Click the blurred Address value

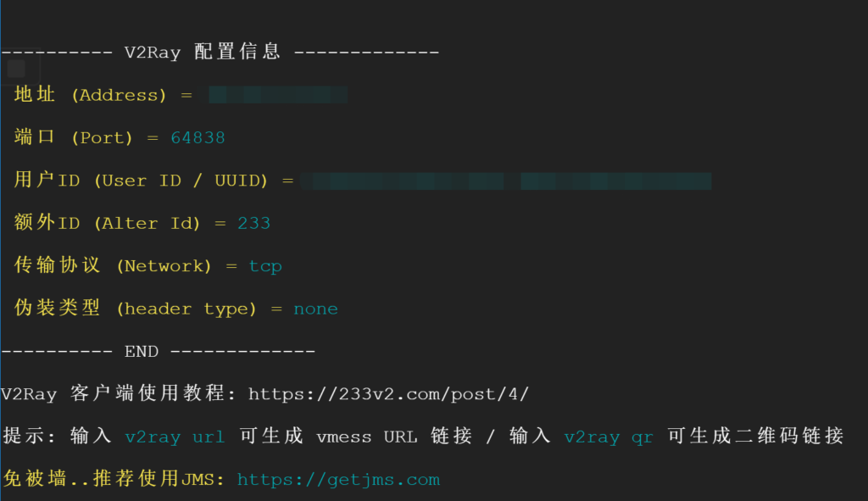point(278,95)
